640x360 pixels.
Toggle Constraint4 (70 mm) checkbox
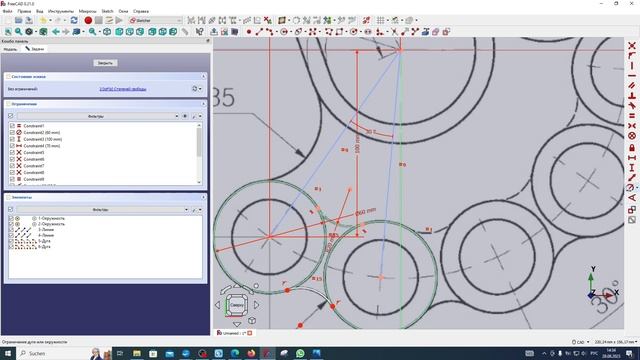point(12,146)
